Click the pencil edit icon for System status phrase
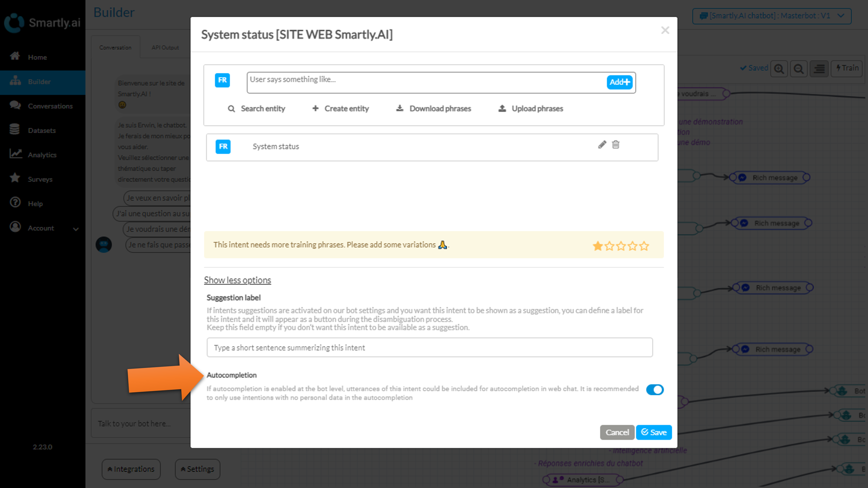Image resolution: width=868 pixels, height=488 pixels. pyautogui.click(x=602, y=145)
